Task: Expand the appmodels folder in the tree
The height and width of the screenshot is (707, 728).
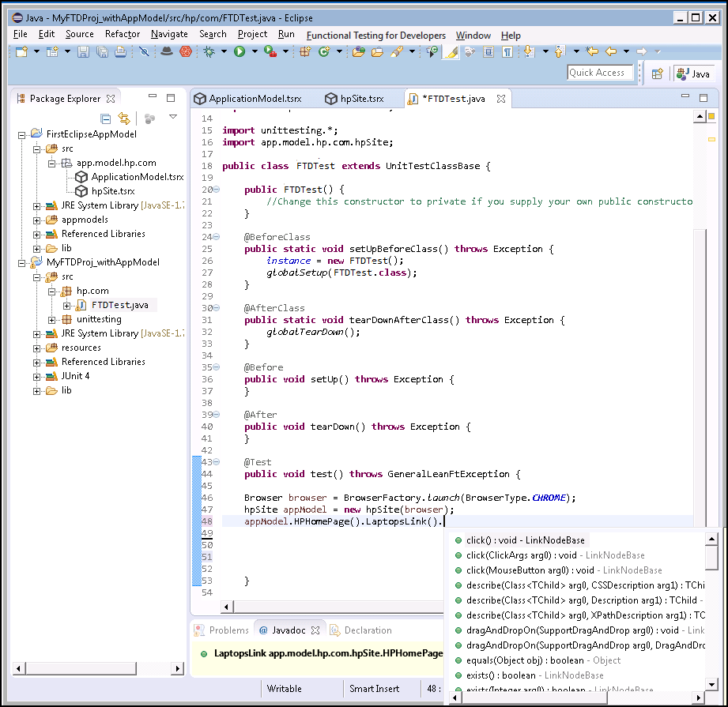Action: click(x=37, y=220)
